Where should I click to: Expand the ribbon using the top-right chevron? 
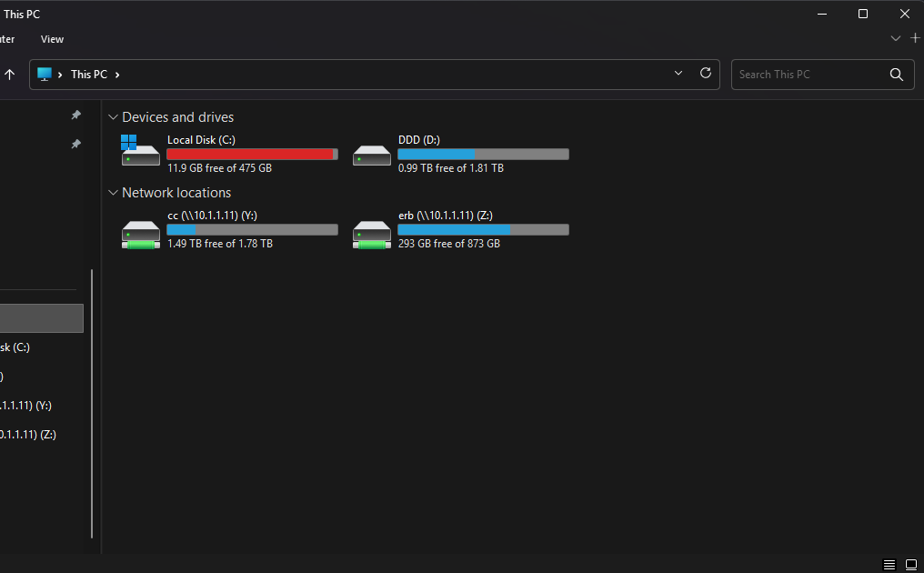point(896,38)
